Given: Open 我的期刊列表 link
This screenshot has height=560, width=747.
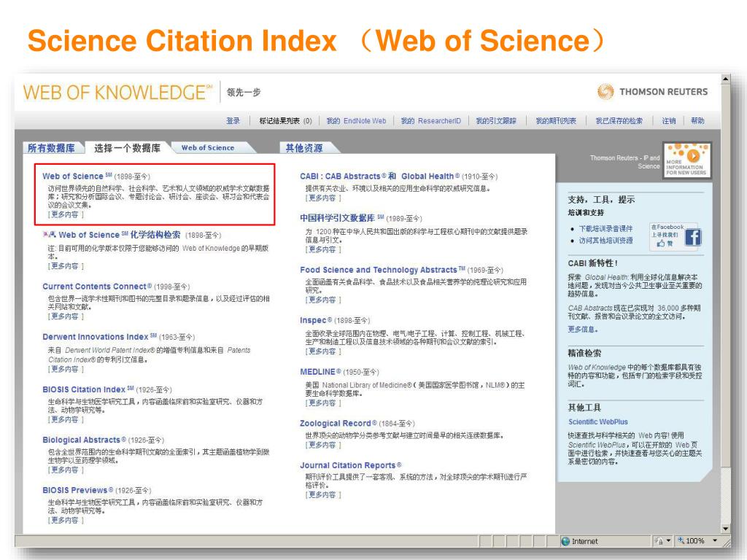Looking at the screenshot, I should tap(556, 121).
